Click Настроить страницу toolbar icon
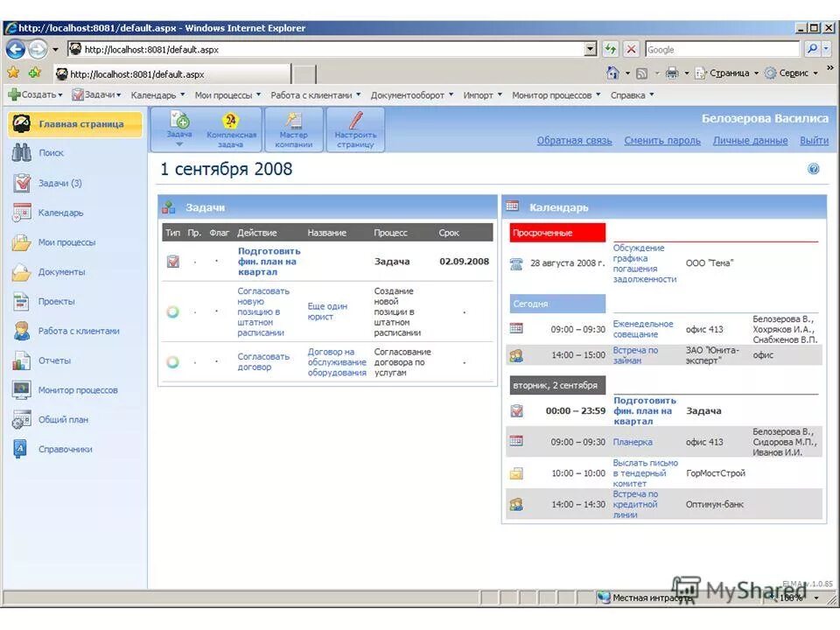This screenshot has height=630, width=840. (354, 128)
